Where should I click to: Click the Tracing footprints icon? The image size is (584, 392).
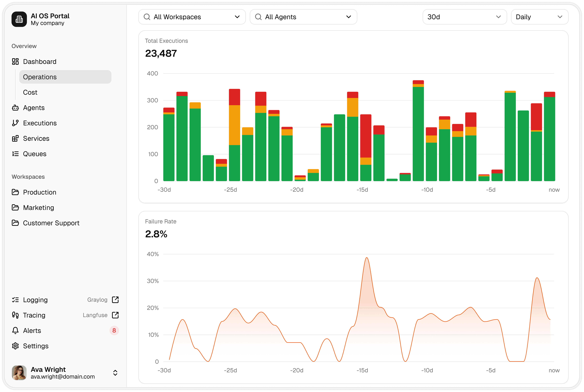click(x=15, y=315)
